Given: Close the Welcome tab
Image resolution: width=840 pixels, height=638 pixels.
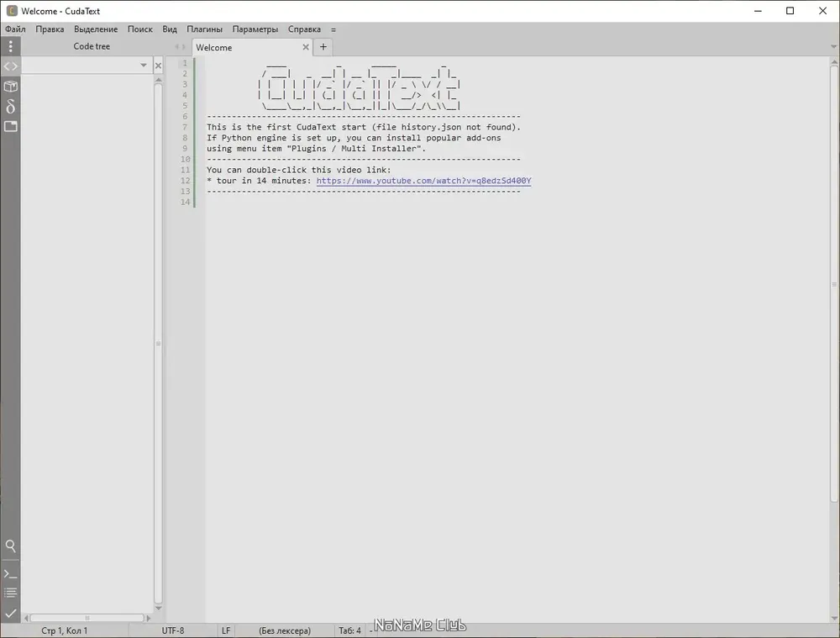Looking at the screenshot, I should click(306, 47).
